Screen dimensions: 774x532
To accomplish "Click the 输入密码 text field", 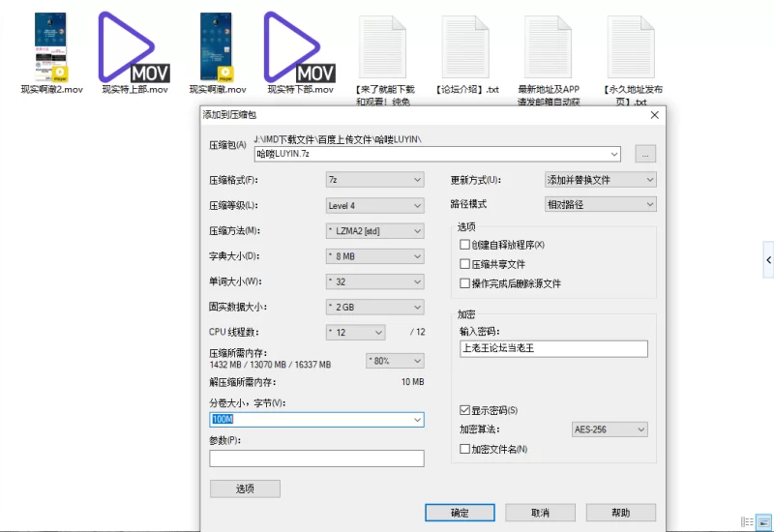I will [x=553, y=349].
